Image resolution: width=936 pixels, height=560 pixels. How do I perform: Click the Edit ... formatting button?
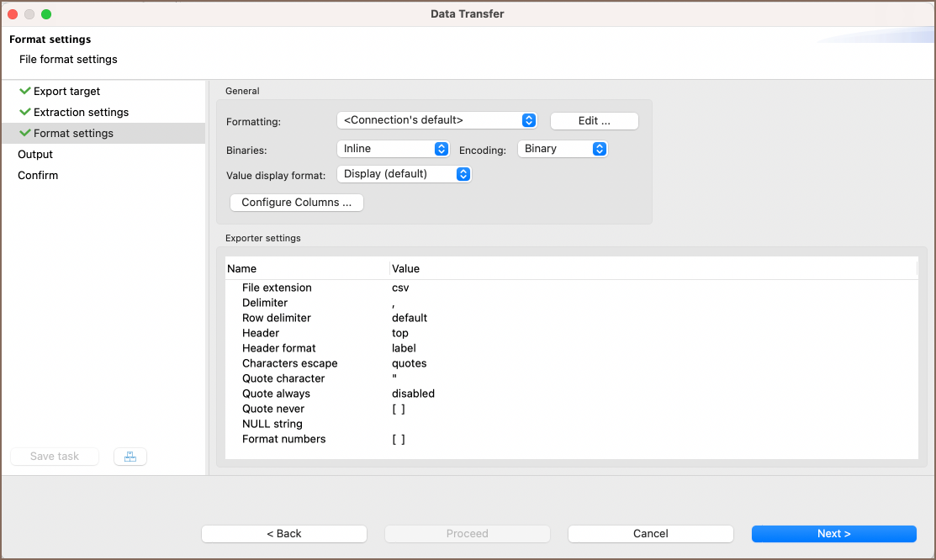click(x=594, y=121)
